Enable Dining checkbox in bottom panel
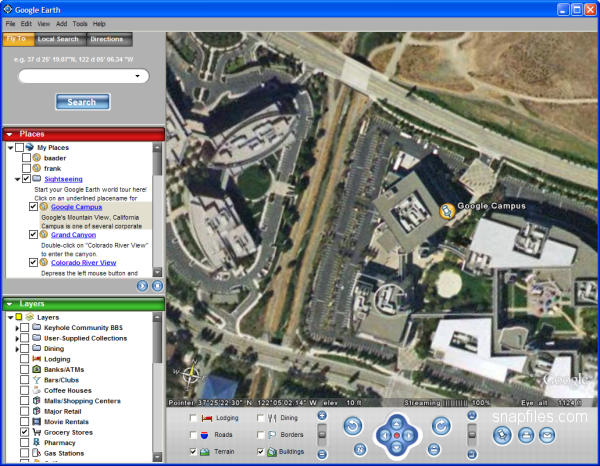Viewport: 600px width, 466px height. pyautogui.click(x=261, y=418)
